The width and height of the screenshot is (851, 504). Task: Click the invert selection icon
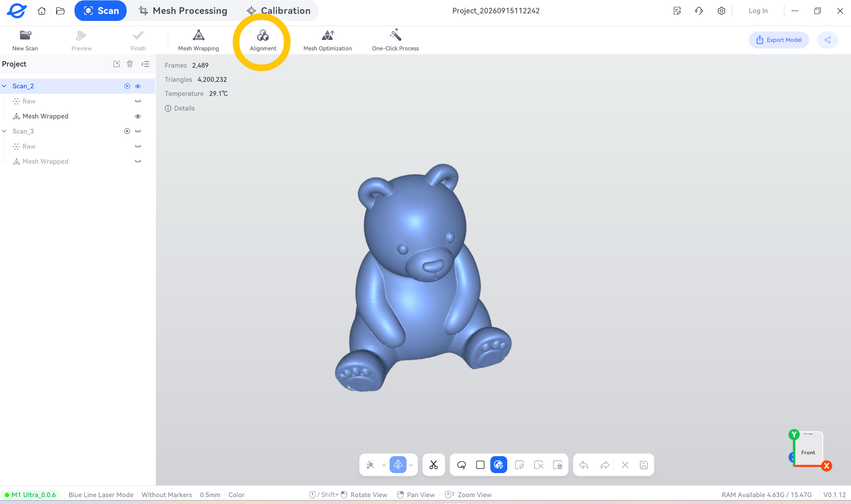520,464
